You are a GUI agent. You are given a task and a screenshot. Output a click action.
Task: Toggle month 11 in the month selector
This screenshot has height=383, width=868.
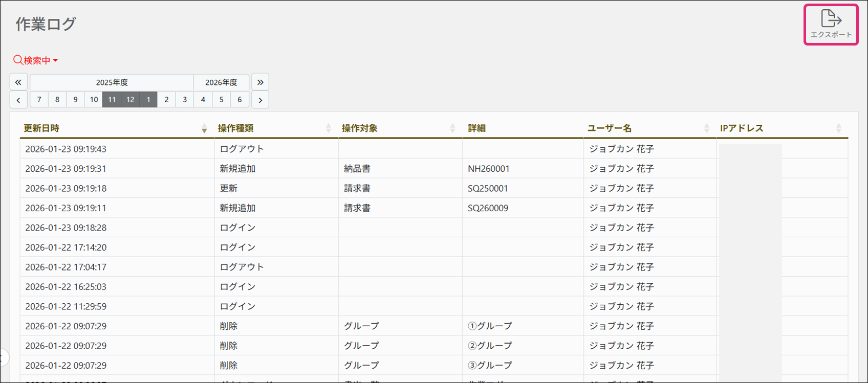coord(112,100)
